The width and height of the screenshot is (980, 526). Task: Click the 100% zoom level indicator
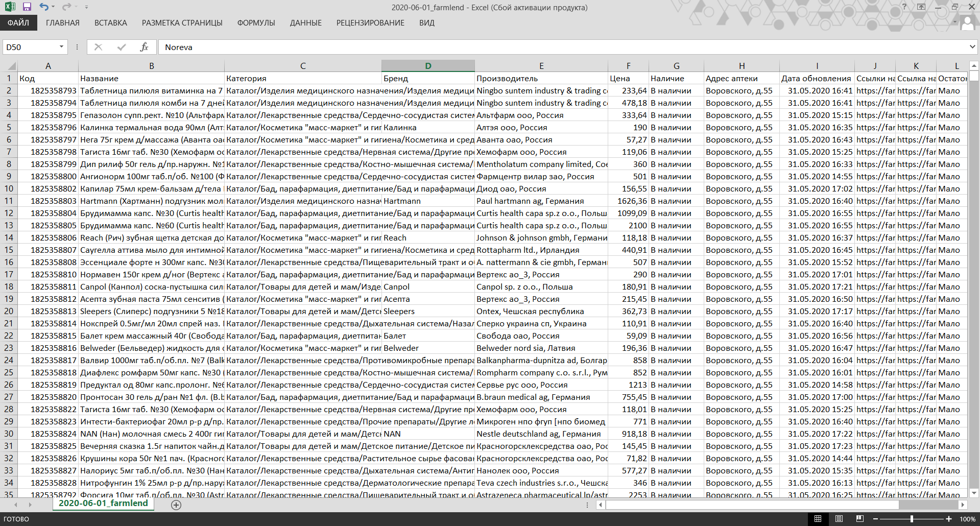coord(967,519)
